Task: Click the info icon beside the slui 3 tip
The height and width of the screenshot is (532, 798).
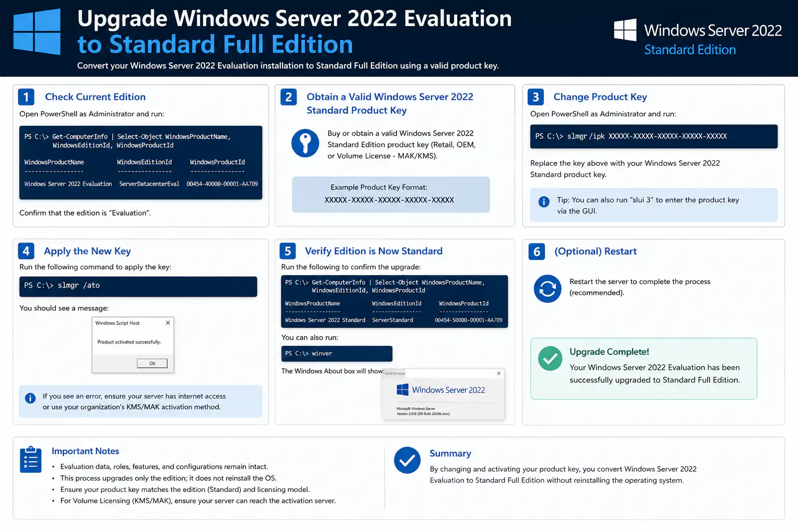Action: pyautogui.click(x=544, y=202)
